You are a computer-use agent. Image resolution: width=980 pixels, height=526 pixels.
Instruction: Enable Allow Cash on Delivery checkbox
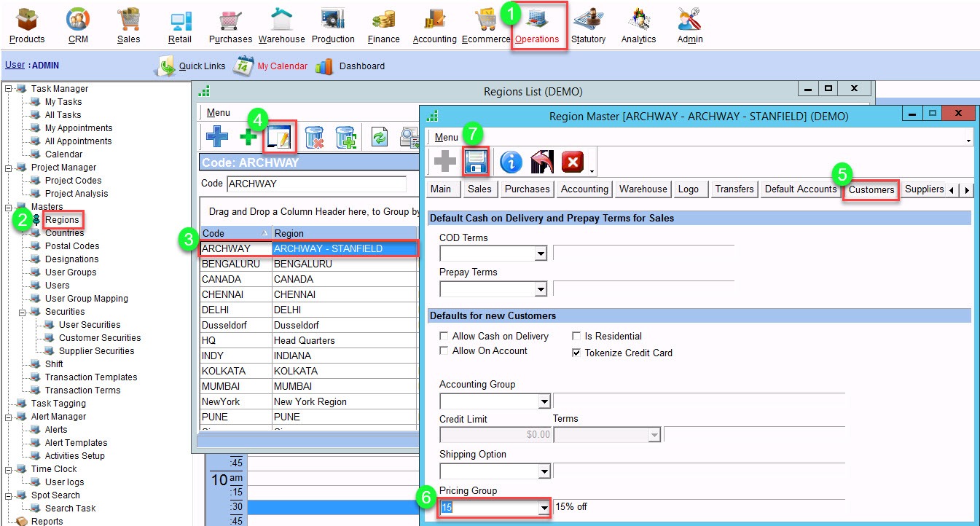coord(444,337)
